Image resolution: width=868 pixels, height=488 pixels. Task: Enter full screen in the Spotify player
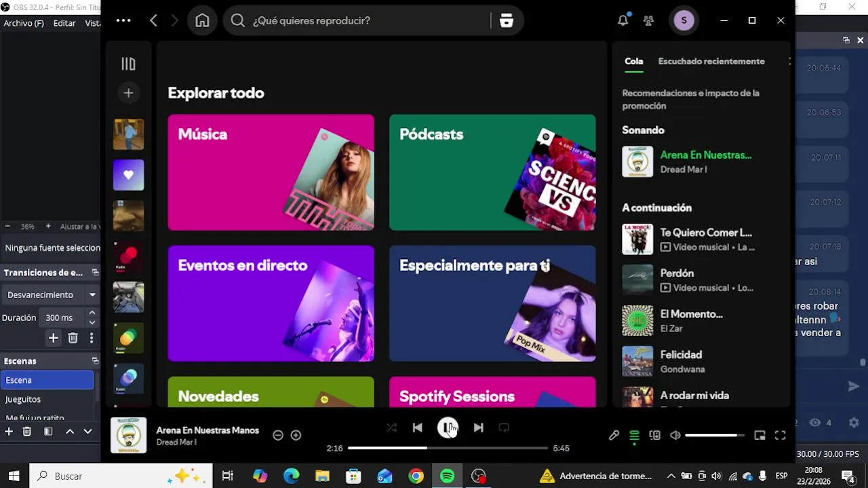780,435
